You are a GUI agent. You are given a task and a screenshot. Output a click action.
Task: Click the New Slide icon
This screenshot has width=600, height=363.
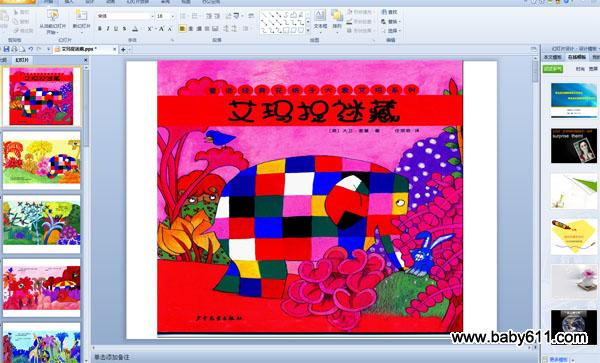point(81,16)
